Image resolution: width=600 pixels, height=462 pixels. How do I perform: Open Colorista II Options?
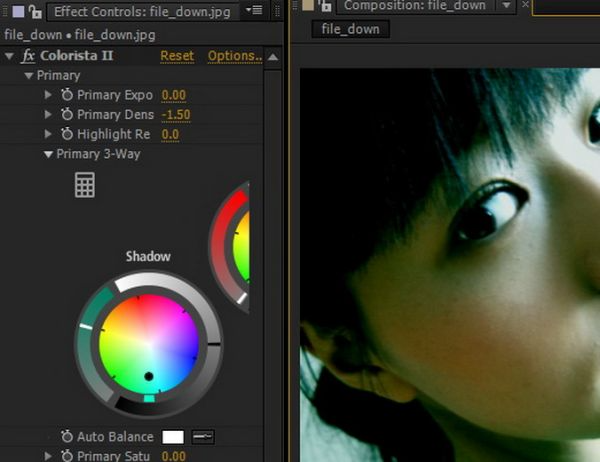coord(235,56)
